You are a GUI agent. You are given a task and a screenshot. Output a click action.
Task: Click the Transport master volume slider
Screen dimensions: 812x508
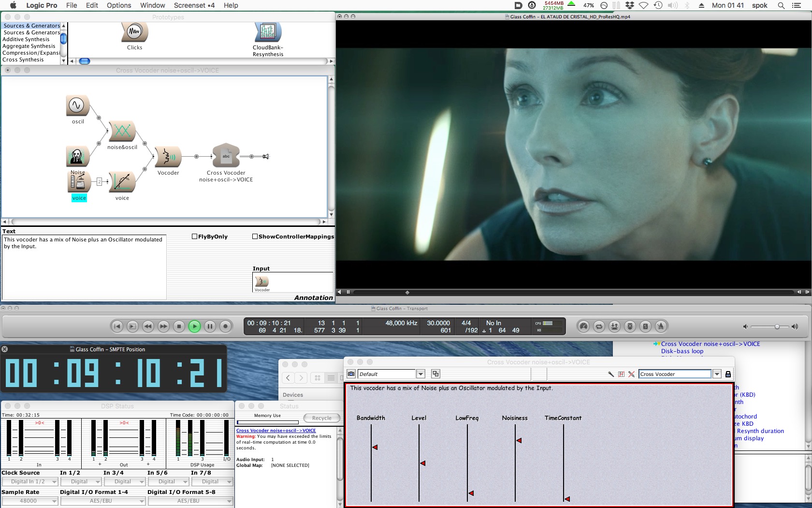777,327
